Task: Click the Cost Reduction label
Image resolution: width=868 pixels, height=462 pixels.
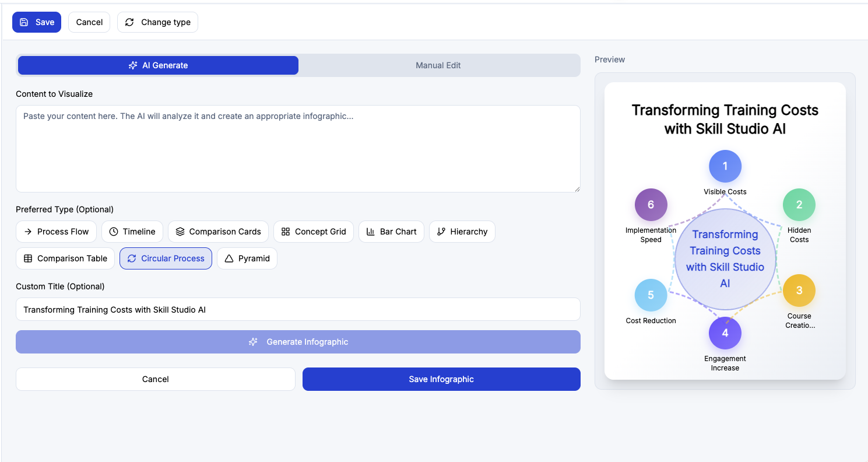Action: click(651, 321)
